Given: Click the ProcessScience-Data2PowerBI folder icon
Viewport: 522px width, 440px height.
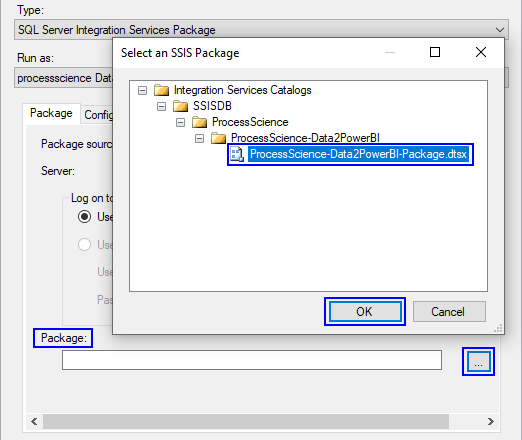Looking at the screenshot, I should 218,138.
